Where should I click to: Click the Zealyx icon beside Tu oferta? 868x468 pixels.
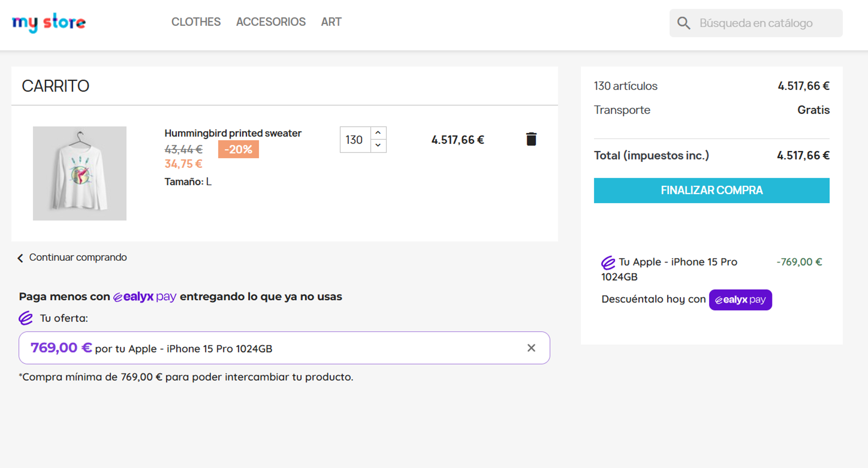[x=26, y=318]
